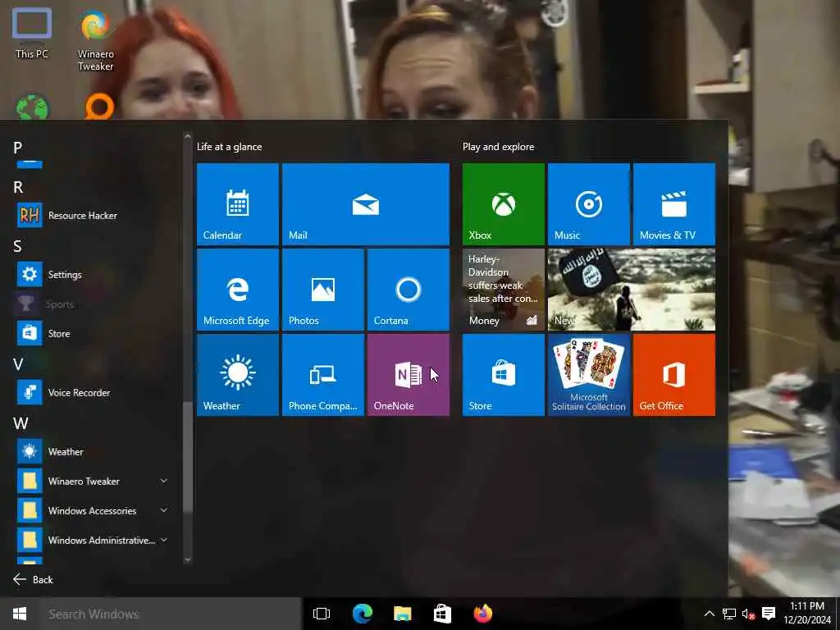The image size is (840, 630).
Task: Open the Calendar tile
Action: click(238, 204)
